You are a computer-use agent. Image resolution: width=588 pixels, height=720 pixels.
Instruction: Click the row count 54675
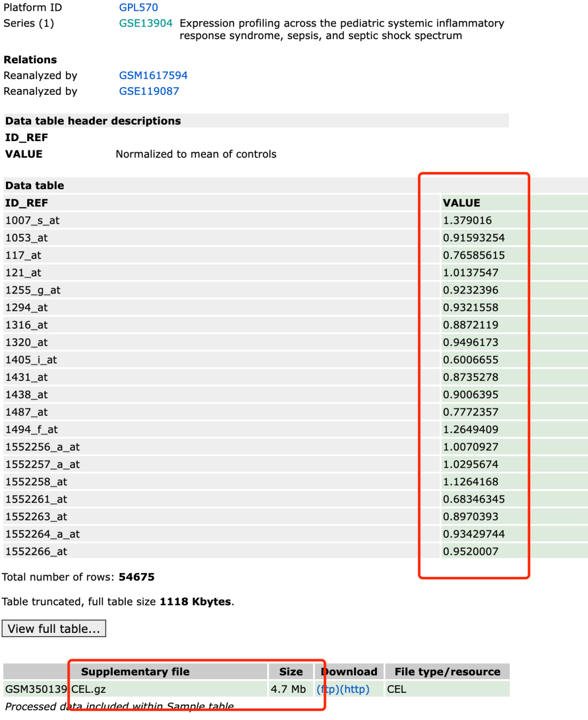pyautogui.click(x=137, y=577)
